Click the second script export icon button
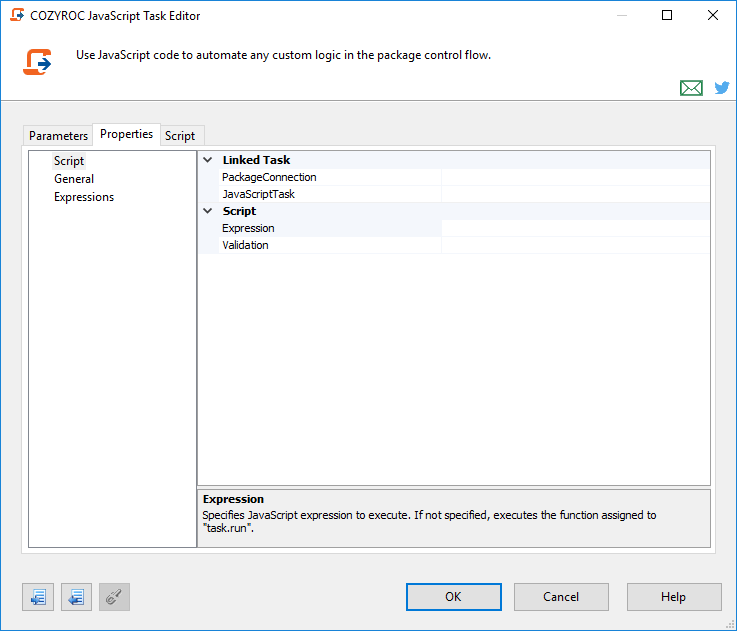The height and width of the screenshot is (631, 737). pyautogui.click(x=76, y=597)
